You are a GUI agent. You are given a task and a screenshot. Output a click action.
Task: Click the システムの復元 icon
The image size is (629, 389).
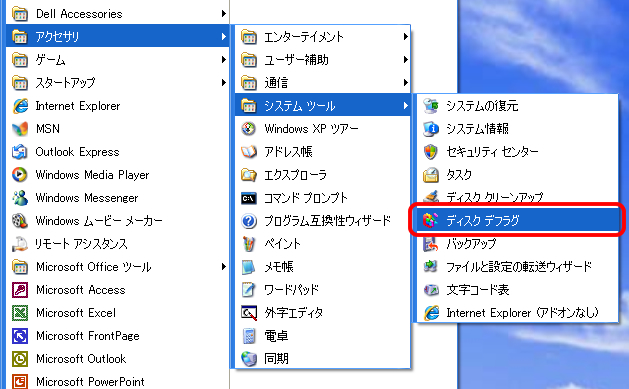[x=431, y=106]
